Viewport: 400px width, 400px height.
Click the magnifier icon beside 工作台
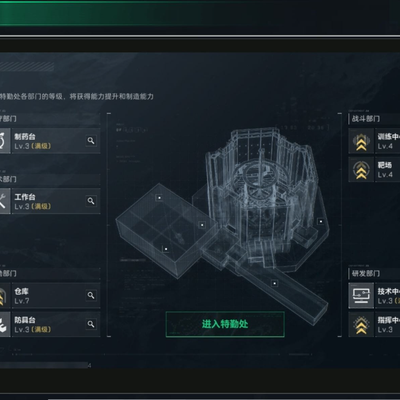pos(91,201)
